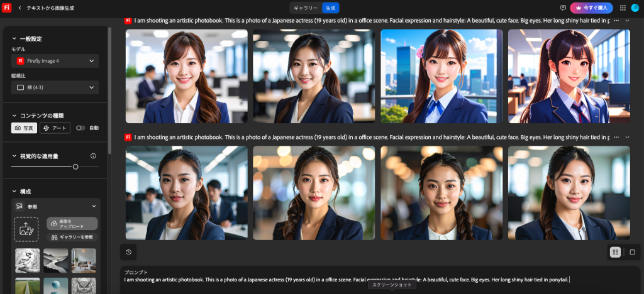This screenshot has width=644, height=294.
Task: Switch to the ギャラリー tab
Action: [x=306, y=8]
